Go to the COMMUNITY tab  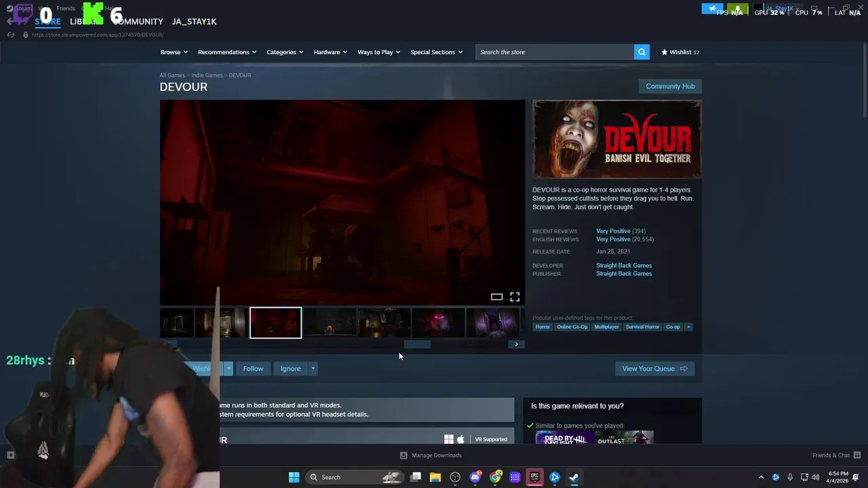(x=138, y=22)
